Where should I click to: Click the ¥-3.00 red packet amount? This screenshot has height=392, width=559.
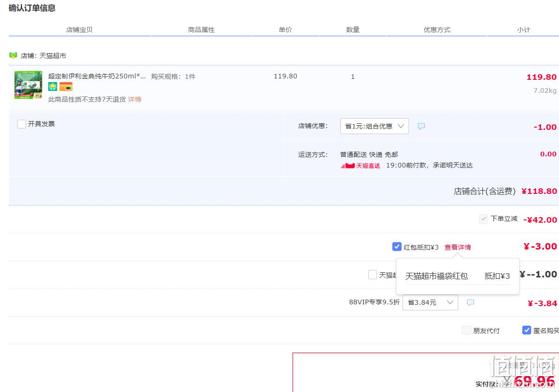point(540,247)
